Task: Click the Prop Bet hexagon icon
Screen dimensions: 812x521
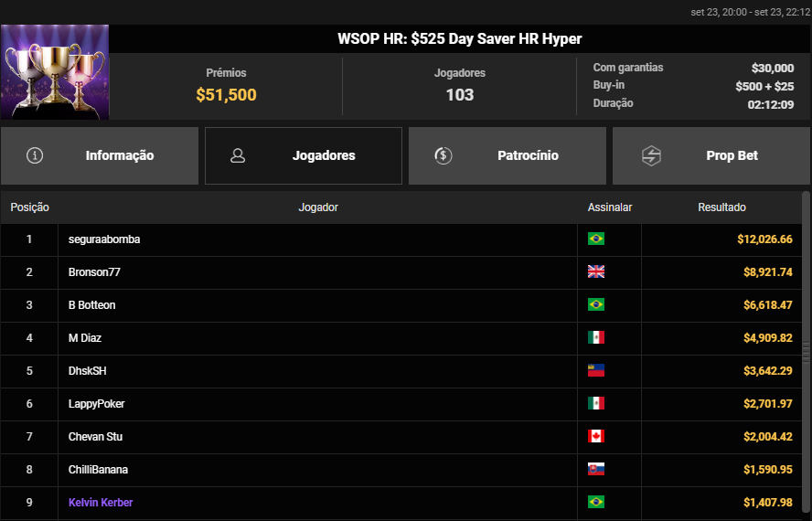Action: [651, 155]
